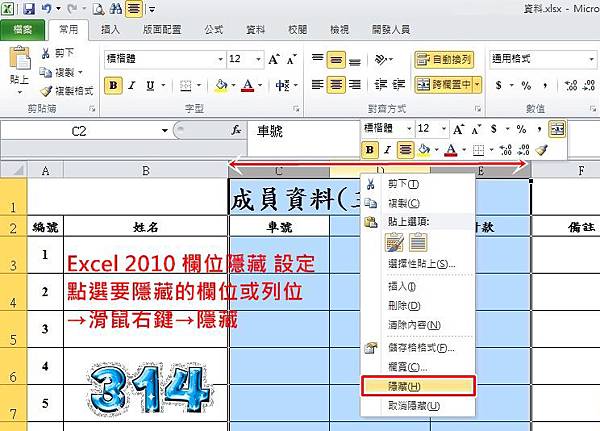This screenshot has height=431, width=600.
Task: Open print preview from quick access toolbar
Action: pyautogui.click(x=98, y=9)
